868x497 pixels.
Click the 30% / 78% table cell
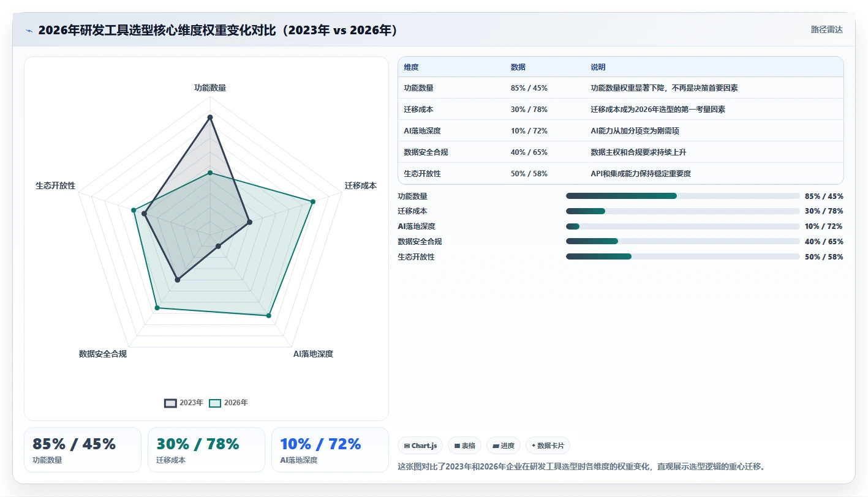[529, 110]
